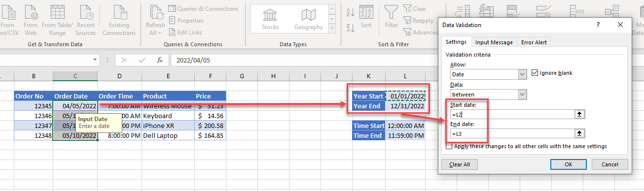Open Recent Sources
The image size is (644, 191).
85,20
